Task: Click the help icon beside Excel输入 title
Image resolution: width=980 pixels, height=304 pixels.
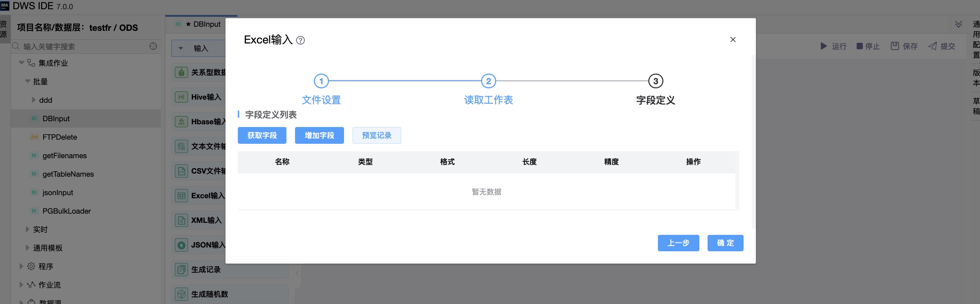Action: [300, 40]
